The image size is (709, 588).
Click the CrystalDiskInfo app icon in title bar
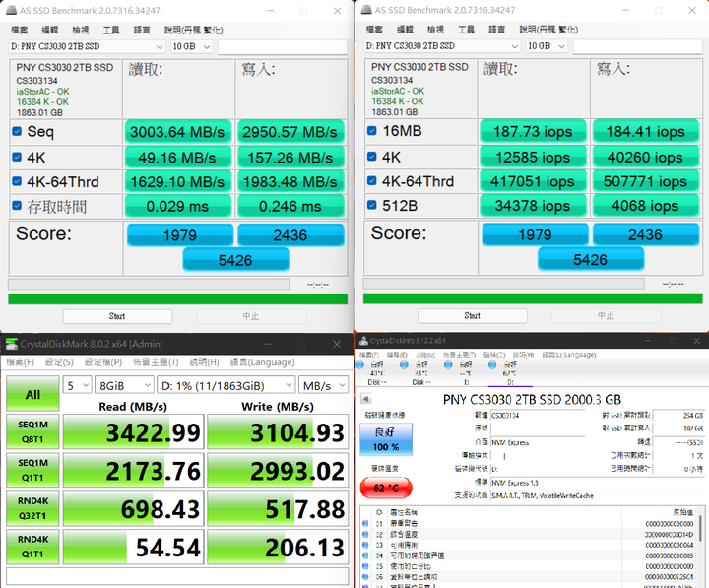coord(363,341)
